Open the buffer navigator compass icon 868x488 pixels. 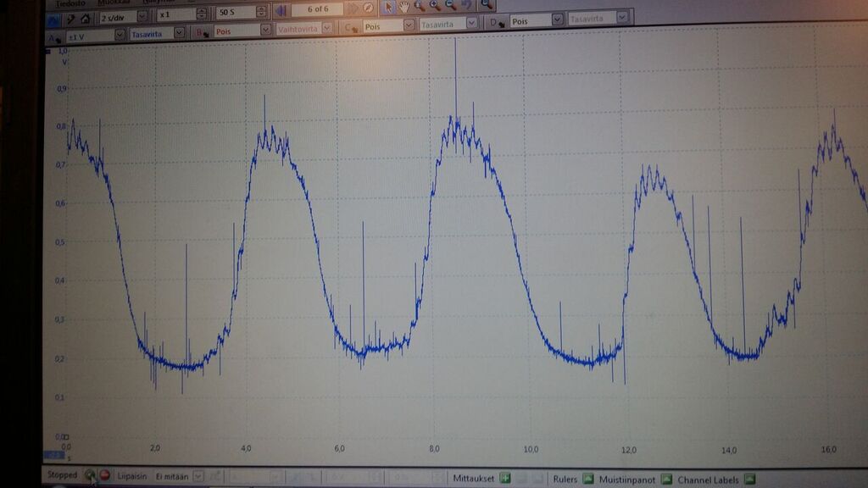coord(368,8)
